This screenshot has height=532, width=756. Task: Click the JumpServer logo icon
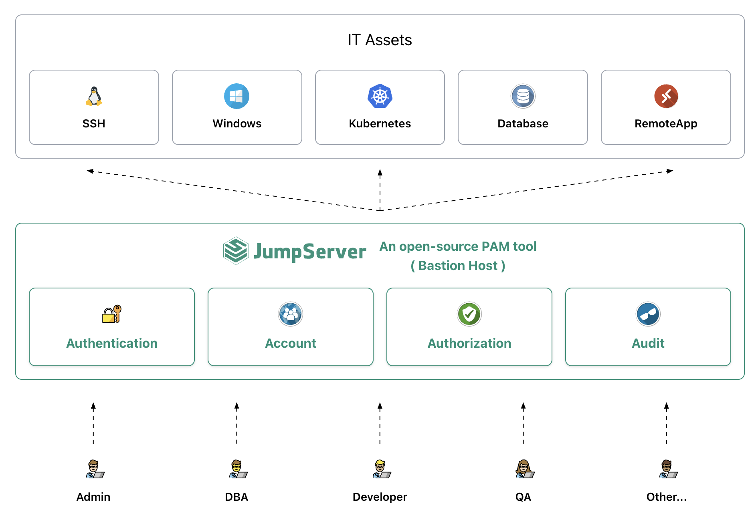(x=236, y=251)
